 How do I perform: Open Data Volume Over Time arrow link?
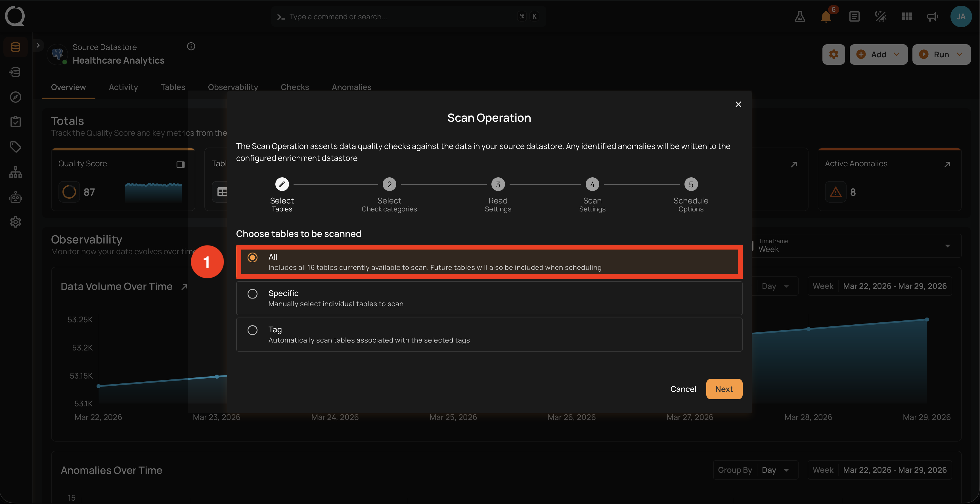click(x=185, y=287)
